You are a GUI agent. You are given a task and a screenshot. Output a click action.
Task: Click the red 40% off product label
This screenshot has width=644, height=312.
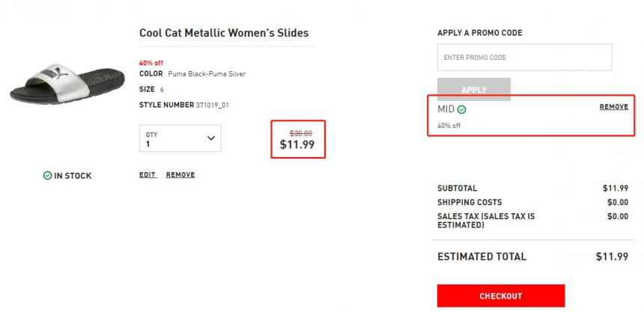click(x=151, y=63)
